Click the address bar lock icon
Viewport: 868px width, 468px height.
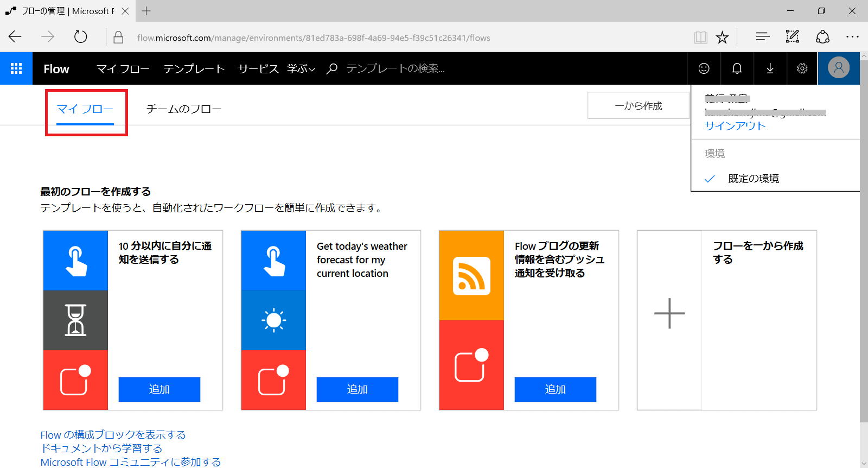[x=118, y=37]
